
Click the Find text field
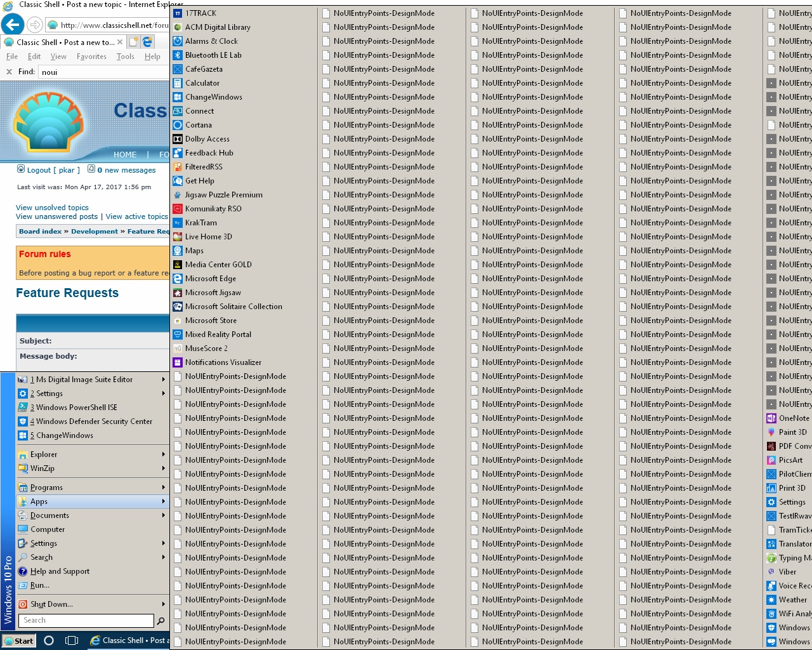click(x=103, y=72)
